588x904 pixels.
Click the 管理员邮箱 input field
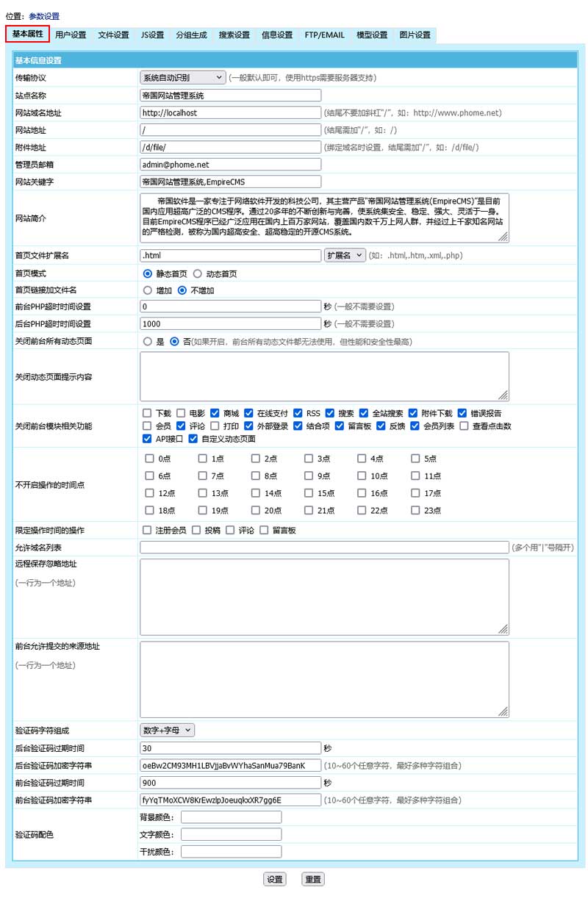(231, 165)
